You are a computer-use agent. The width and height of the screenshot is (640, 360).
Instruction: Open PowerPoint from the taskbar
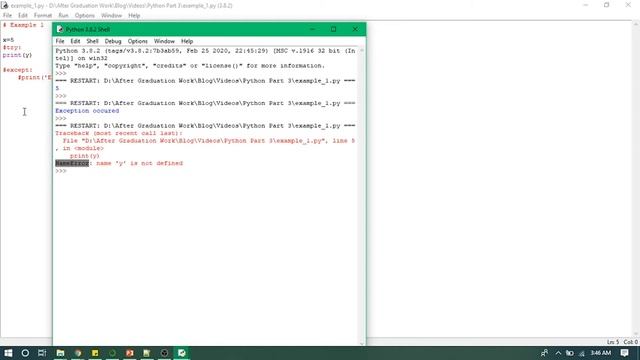130,353
